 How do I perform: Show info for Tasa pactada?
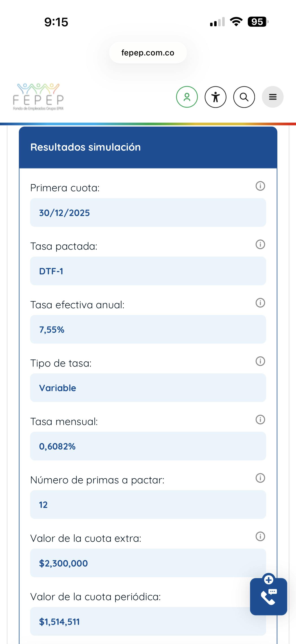click(x=260, y=244)
